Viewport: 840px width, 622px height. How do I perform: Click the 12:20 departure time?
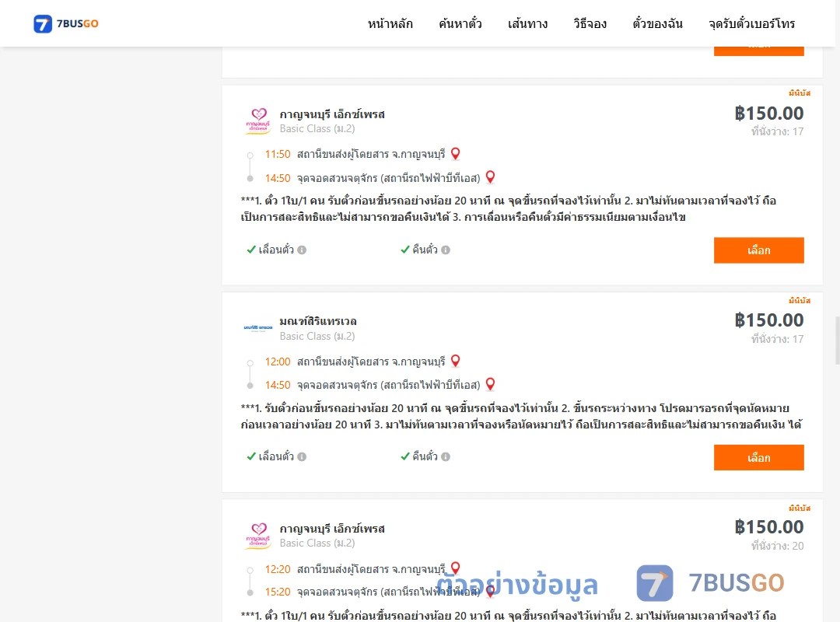click(278, 569)
